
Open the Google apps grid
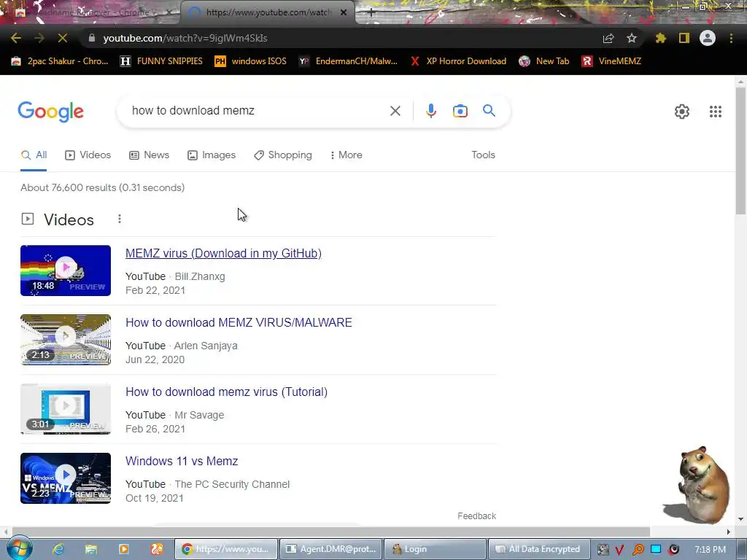click(x=716, y=112)
